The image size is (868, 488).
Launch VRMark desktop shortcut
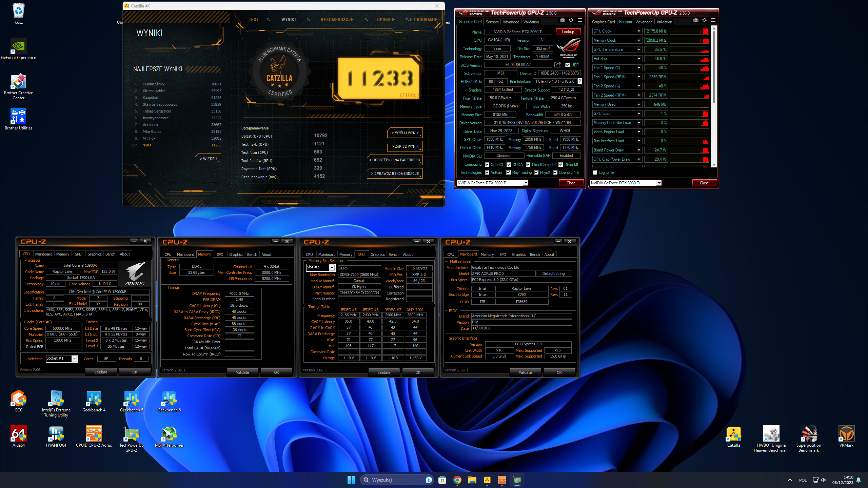(846, 436)
